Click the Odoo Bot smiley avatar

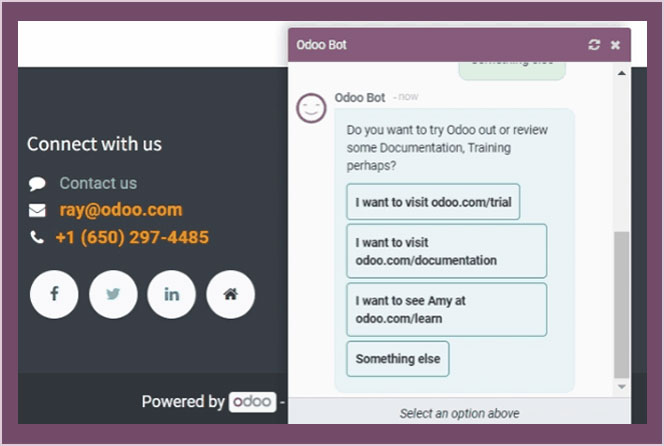pyautogui.click(x=312, y=108)
